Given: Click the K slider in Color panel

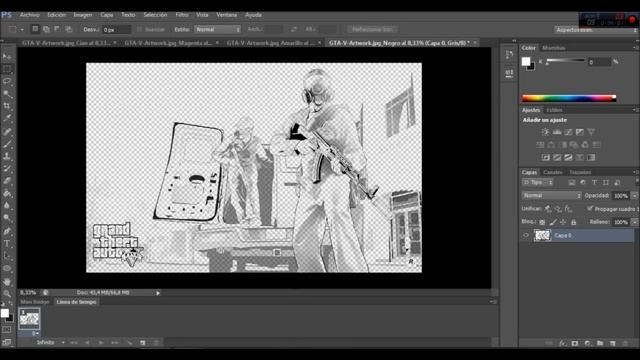Looking at the screenshot, I should [565, 61].
